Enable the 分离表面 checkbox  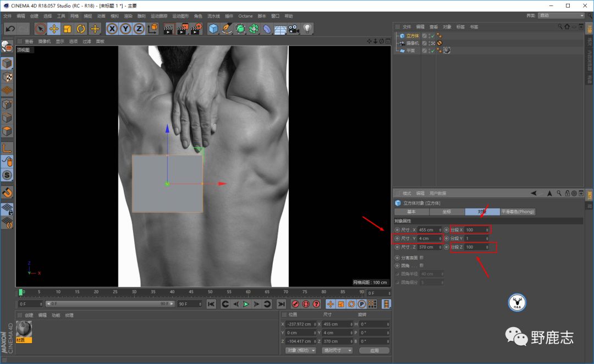click(421, 257)
